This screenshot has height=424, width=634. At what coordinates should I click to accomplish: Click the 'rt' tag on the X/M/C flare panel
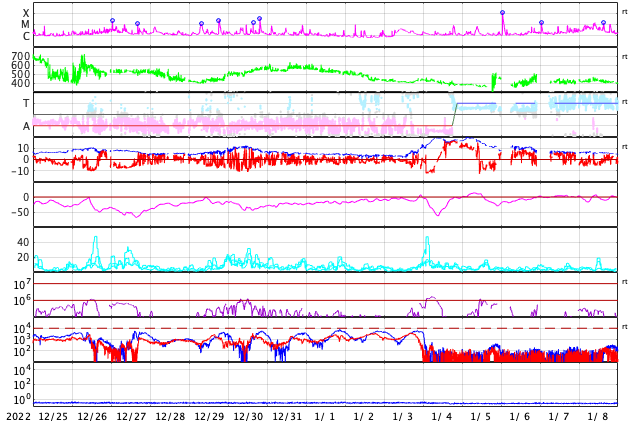625,12
